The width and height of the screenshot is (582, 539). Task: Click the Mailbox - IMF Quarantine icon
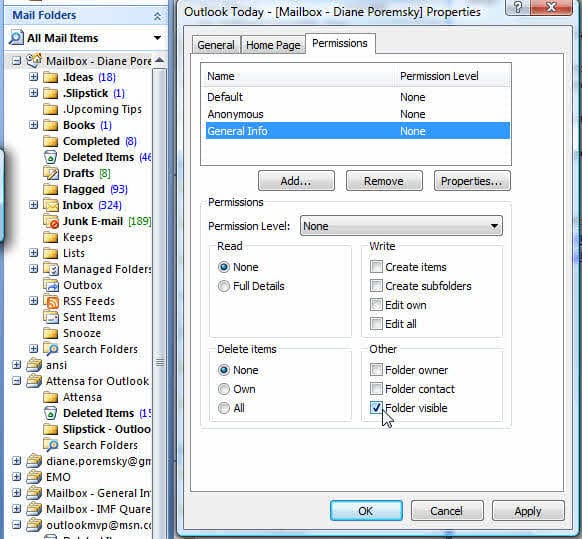[x=34, y=509]
